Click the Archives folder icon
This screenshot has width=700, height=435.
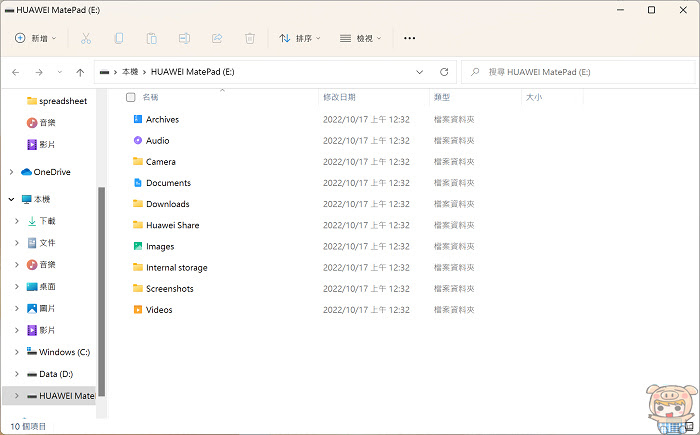pyautogui.click(x=138, y=119)
